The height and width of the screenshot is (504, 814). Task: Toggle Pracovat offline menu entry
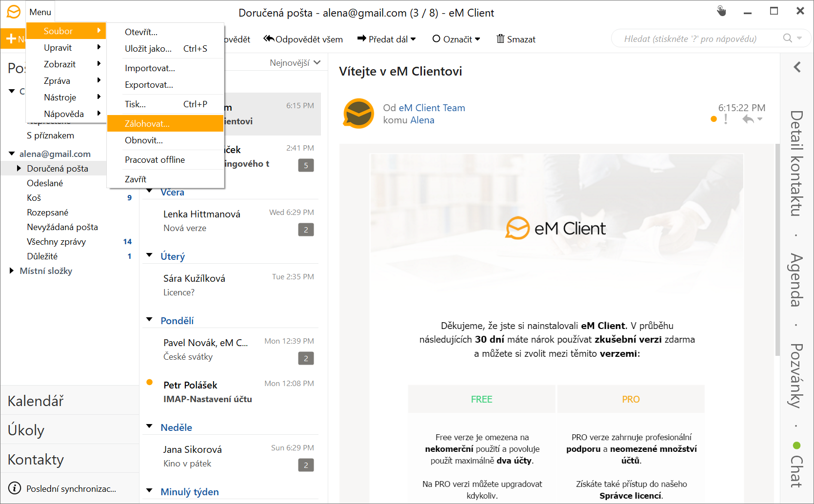click(165, 159)
